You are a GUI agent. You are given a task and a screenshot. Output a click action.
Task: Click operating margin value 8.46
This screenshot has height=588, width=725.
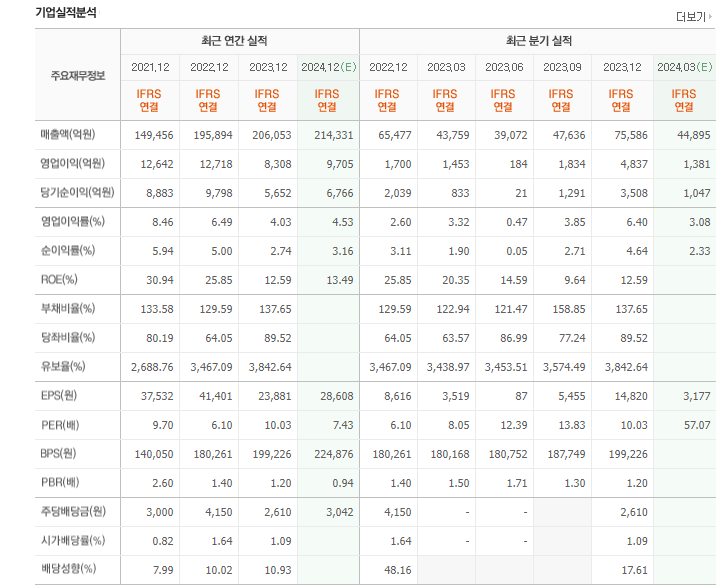(x=163, y=222)
